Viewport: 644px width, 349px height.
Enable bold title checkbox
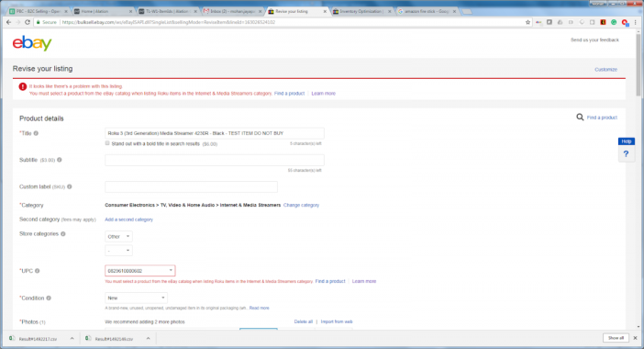pyautogui.click(x=107, y=143)
